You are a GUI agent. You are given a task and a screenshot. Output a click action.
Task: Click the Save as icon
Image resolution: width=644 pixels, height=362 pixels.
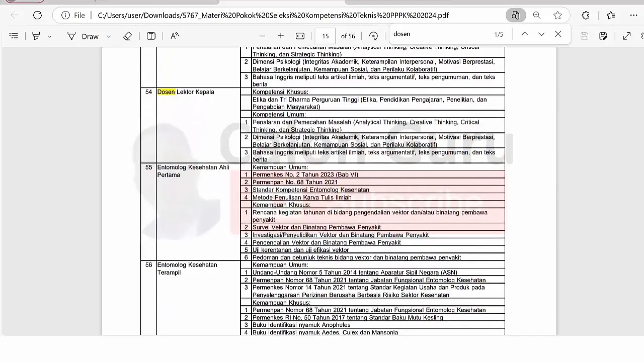[603, 36]
